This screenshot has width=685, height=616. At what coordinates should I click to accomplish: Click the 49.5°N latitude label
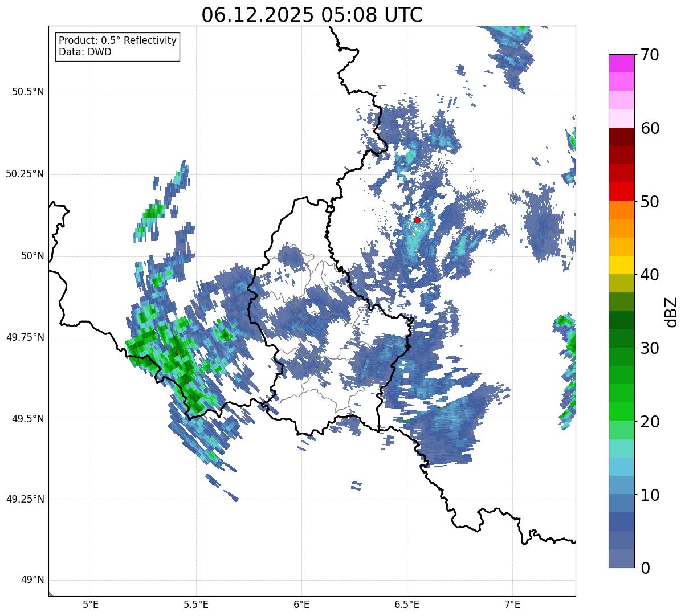click(x=28, y=419)
